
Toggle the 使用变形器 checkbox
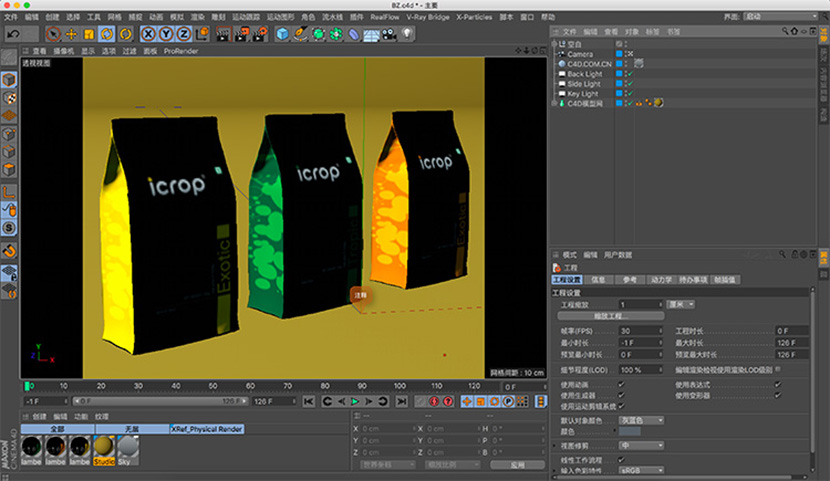tap(778, 395)
